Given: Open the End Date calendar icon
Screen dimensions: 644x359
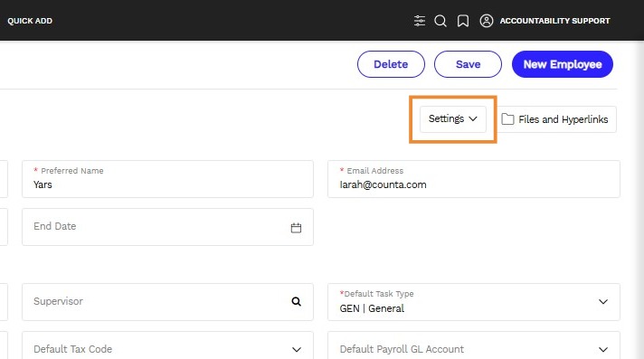Looking at the screenshot, I should click(296, 228).
